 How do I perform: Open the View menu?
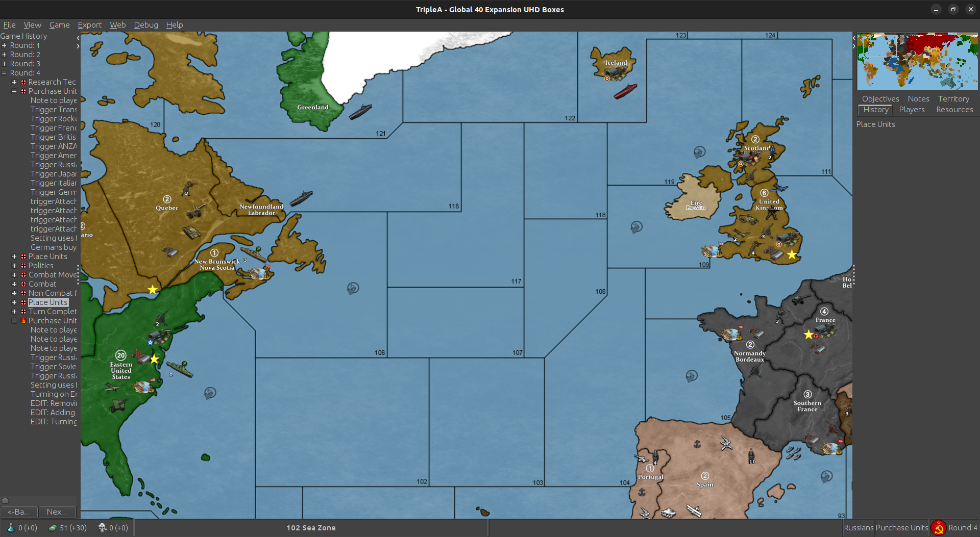click(x=32, y=25)
